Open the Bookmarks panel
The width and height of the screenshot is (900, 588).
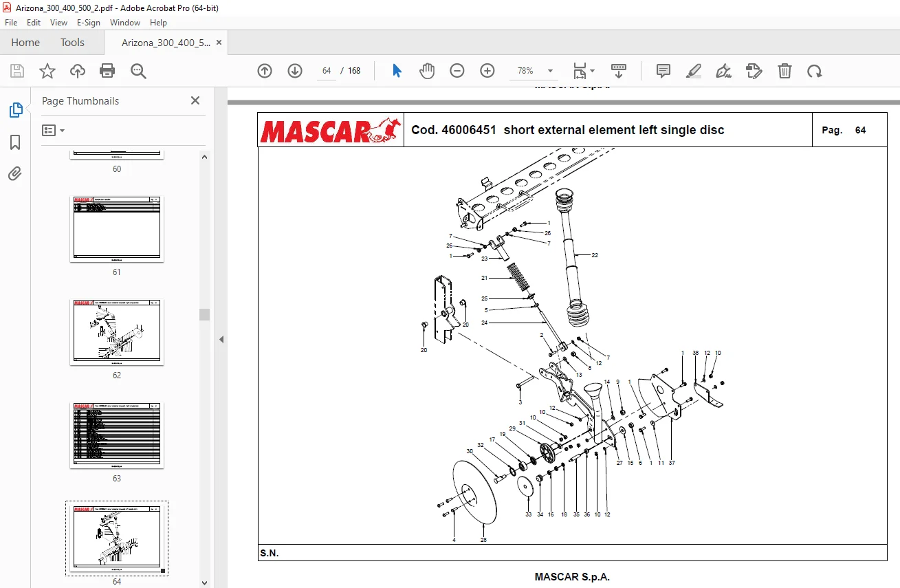click(x=15, y=142)
